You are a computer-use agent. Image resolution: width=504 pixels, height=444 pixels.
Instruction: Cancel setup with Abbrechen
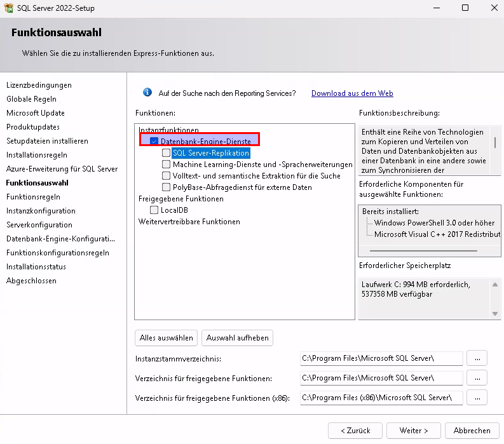tap(472, 430)
